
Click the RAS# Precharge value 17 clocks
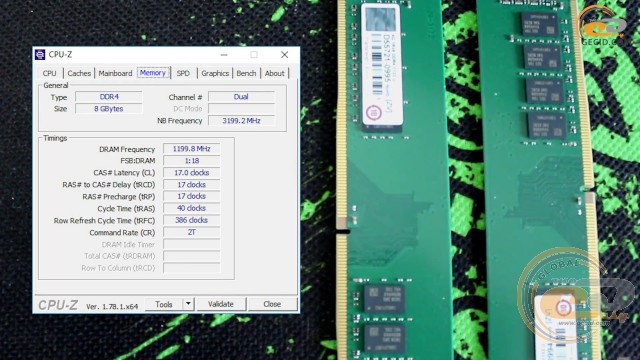click(x=191, y=196)
